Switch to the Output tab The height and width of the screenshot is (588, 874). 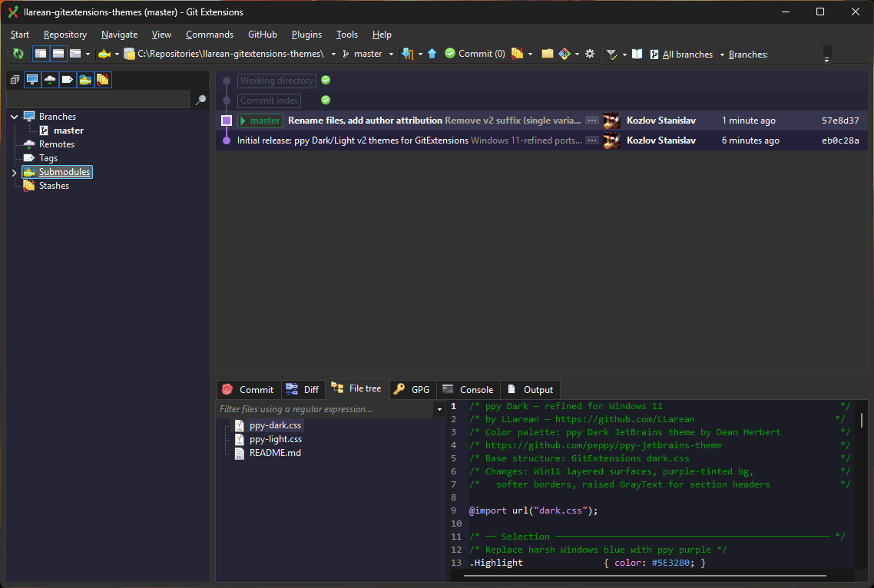click(x=531, y=390)
